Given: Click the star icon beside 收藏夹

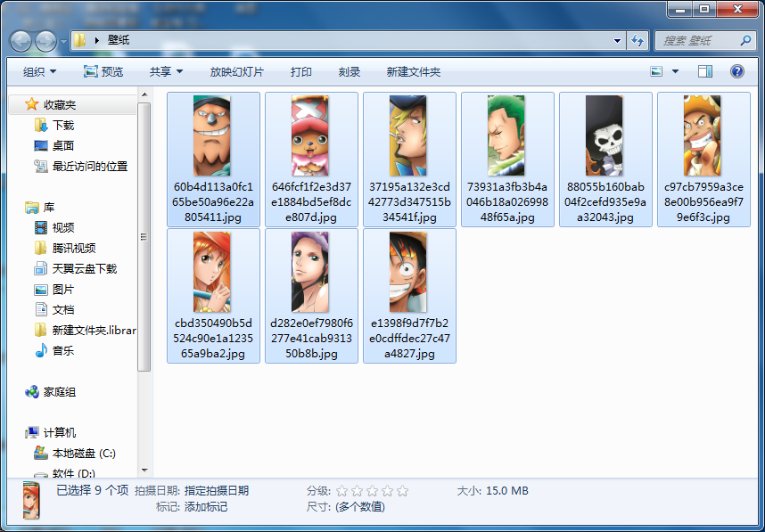Looking at the screenshot, I should pyautogui.click(x=32, y=104).
